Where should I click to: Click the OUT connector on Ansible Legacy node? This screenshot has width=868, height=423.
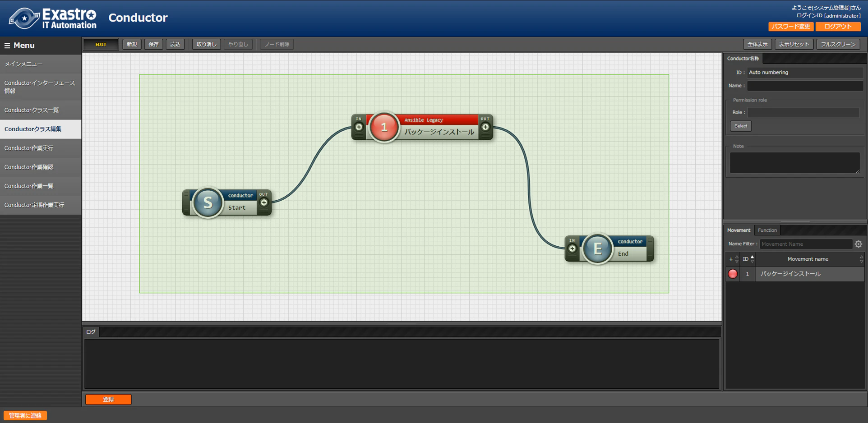tap(485, 127)
